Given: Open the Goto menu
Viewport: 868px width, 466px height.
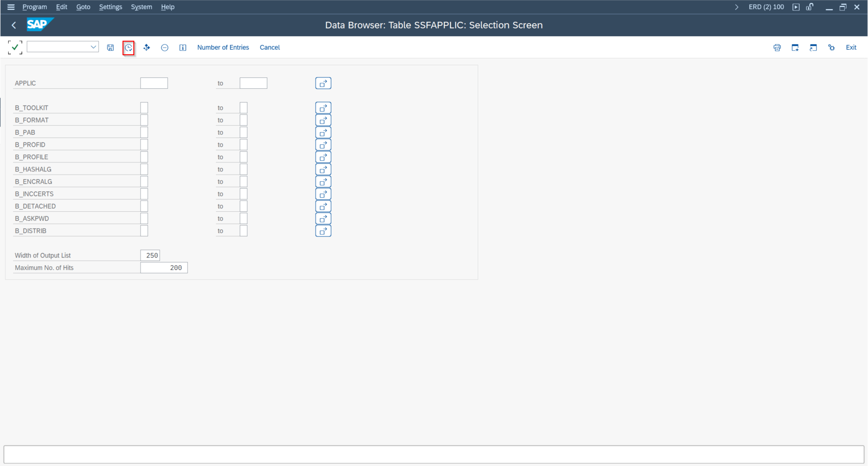Looking at the screenshot, I should pyautogui.click(x=83, y=7).
